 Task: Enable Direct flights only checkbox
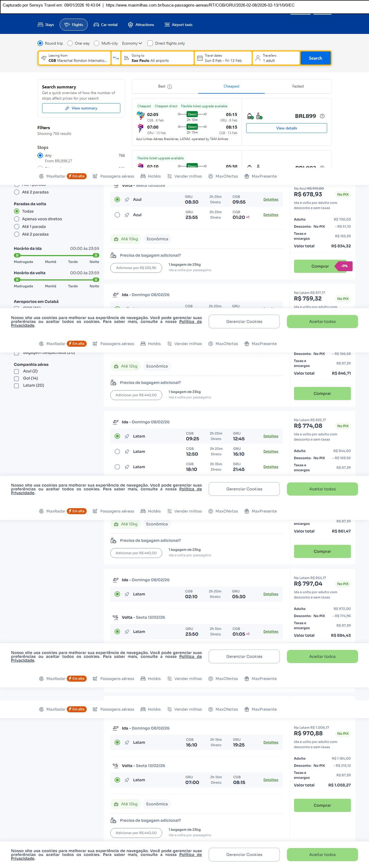coord(150,43)
